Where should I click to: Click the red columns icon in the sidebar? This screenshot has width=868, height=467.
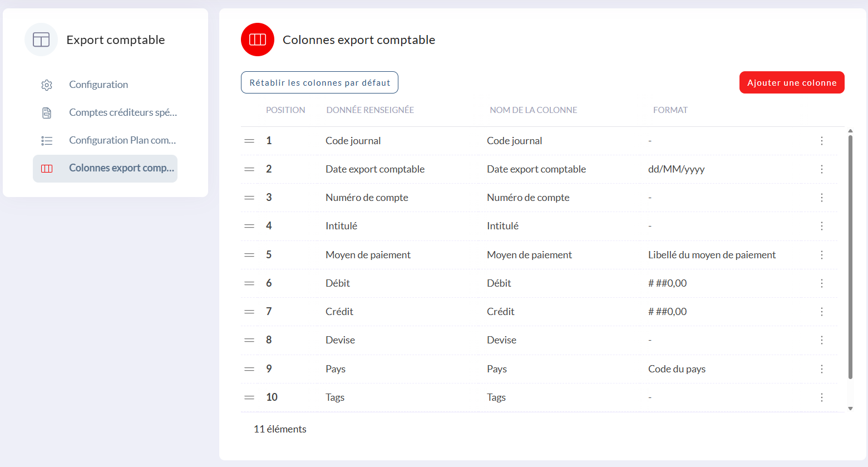pos(47,169)
